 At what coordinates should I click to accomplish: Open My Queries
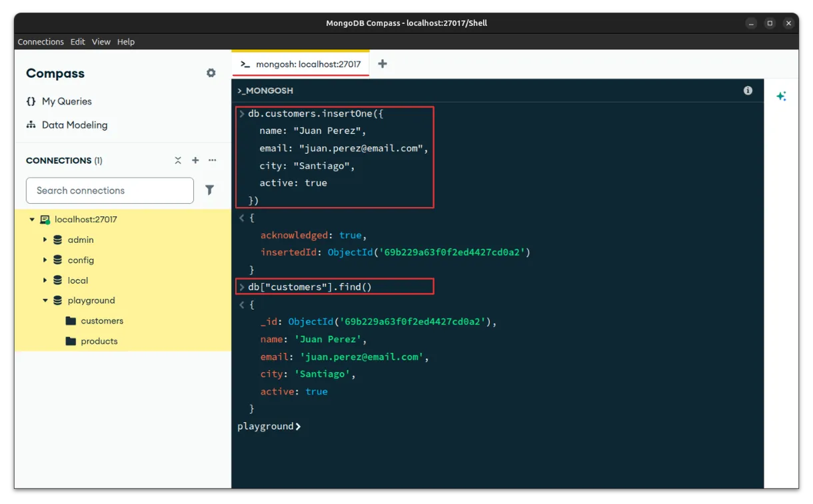[x=66, y=101]
